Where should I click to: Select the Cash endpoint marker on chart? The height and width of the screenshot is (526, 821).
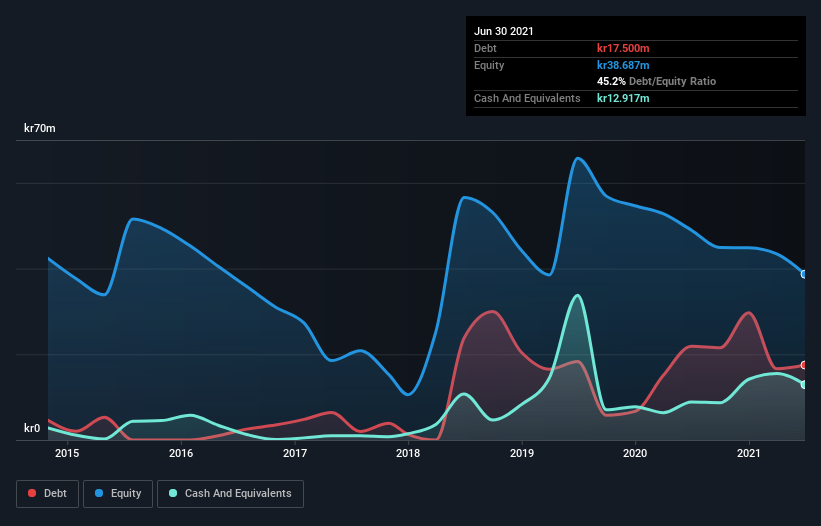point(804,385)
